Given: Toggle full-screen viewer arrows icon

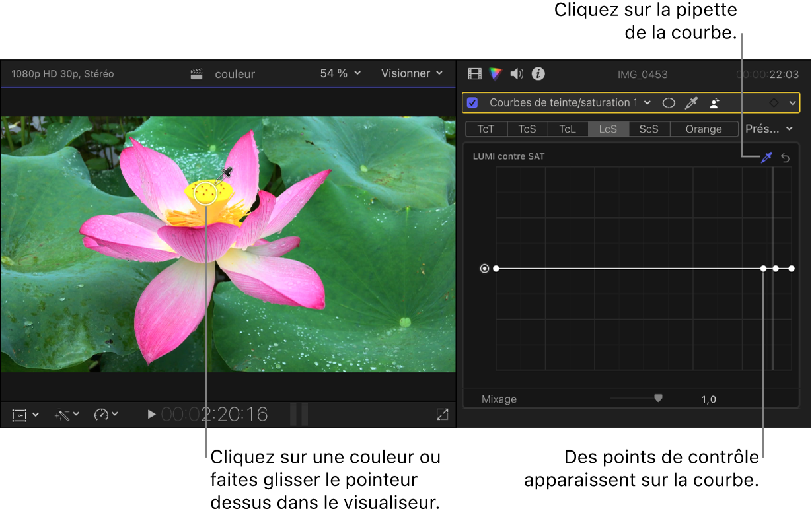Looking at the screenshot, I should click(442, 414).
